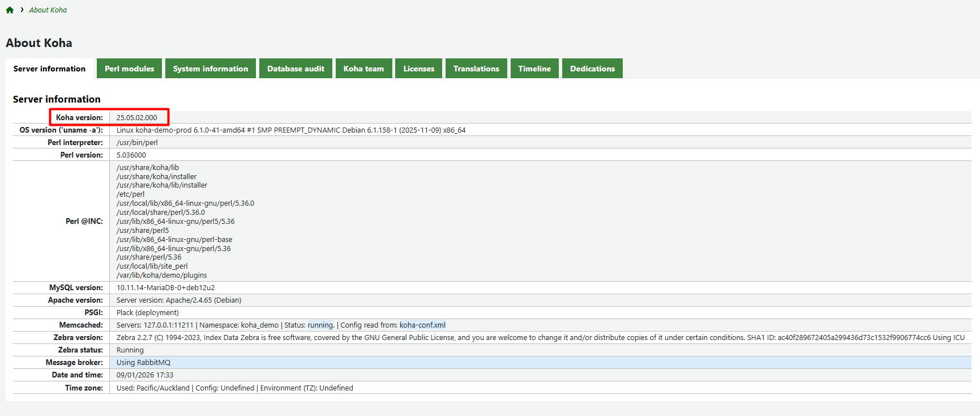Click the Koha version value 25.05.02.000

coord(137,117)
